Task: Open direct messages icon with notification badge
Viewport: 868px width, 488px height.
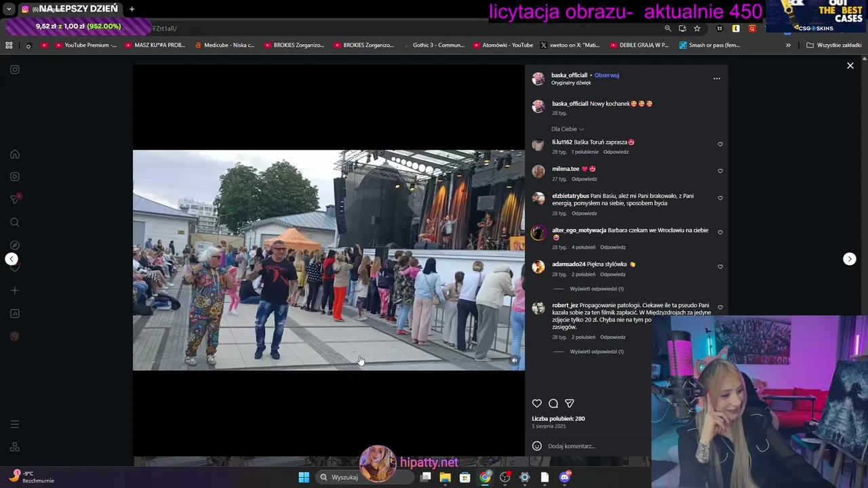Action: [x=15, y=199]
